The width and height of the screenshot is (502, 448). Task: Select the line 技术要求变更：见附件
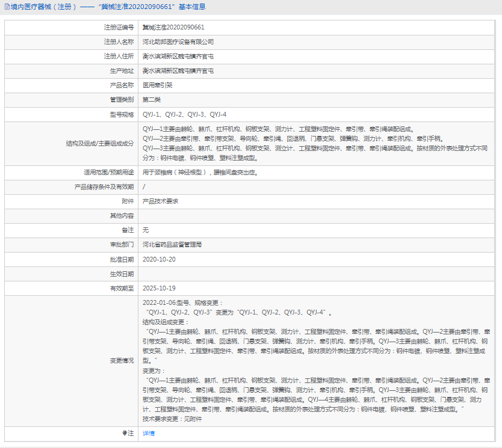(x=172, y=419)
